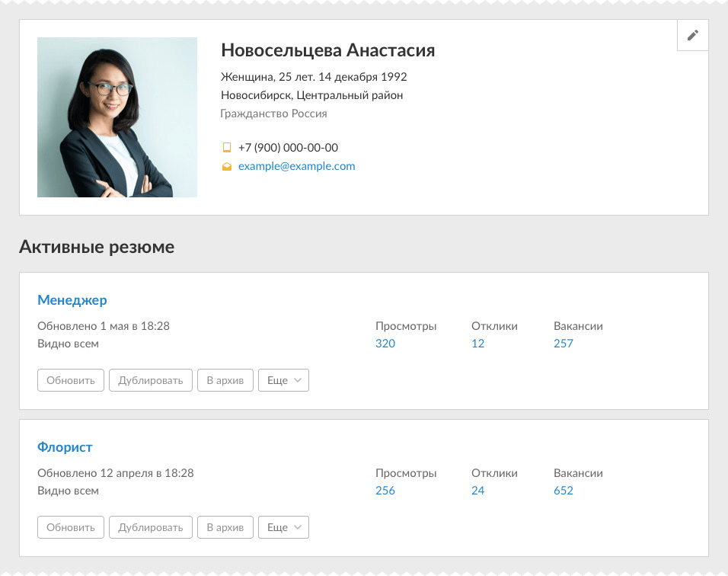The image size is (728, 576).
Task: Click Дублировать for the Флорист resume
Action: tap(151, 527)
